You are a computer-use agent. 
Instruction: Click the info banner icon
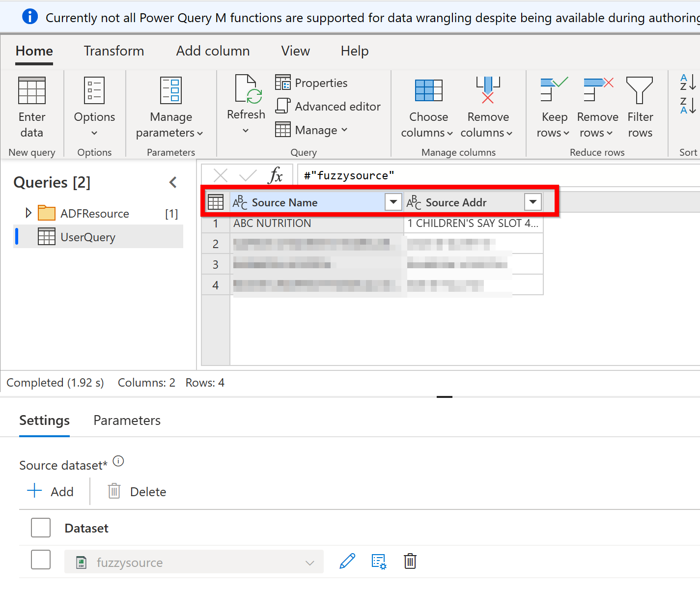click(x=30, y=16)
